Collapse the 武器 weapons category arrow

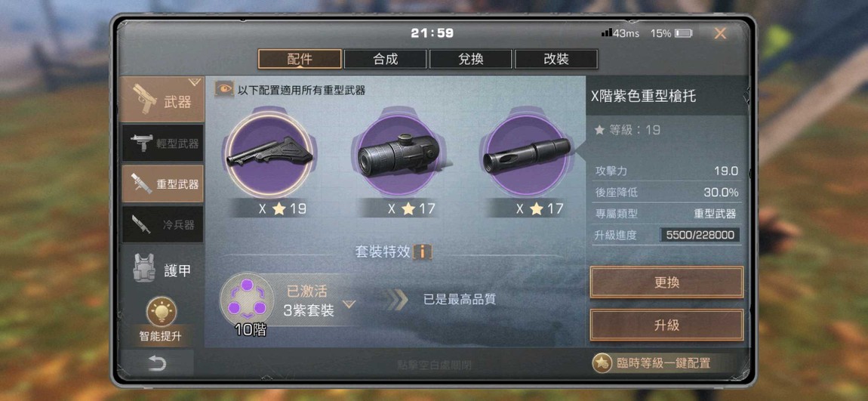coord(194,82)
